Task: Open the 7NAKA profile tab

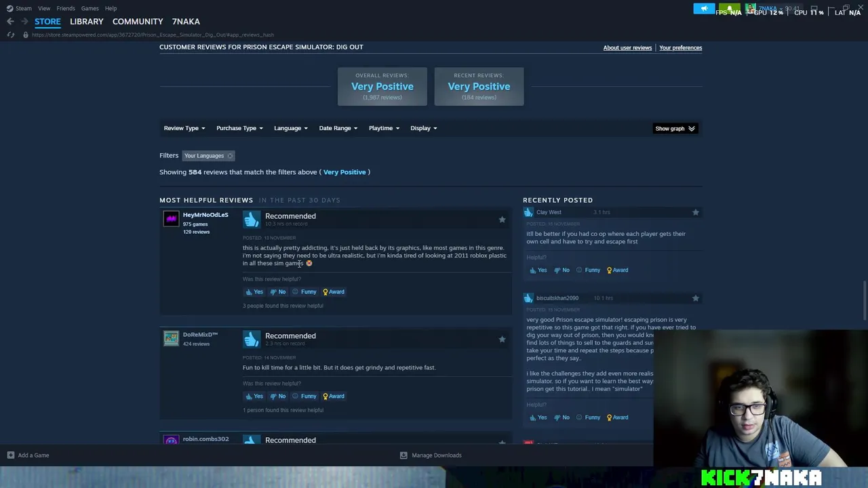Action: [186, 22]
